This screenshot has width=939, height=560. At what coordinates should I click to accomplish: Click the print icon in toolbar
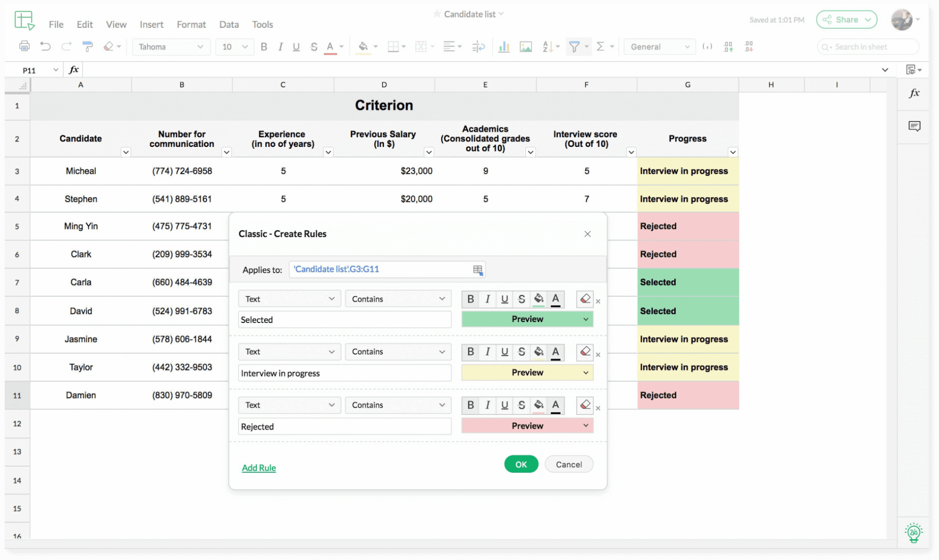tap(24, 46)
